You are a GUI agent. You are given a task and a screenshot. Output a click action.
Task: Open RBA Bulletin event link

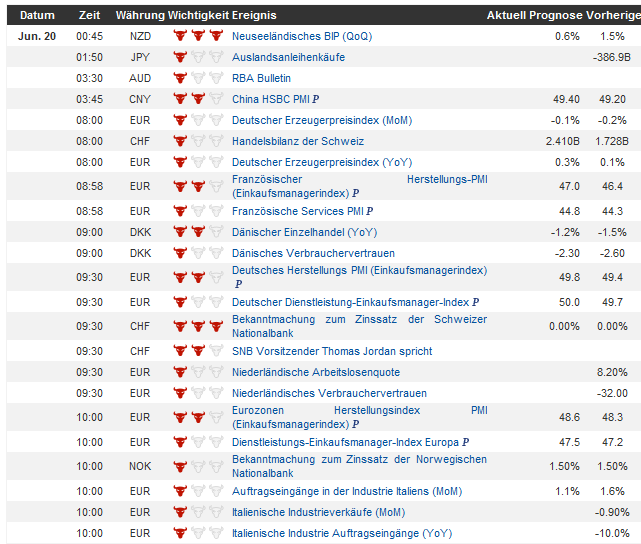point(261,78)
